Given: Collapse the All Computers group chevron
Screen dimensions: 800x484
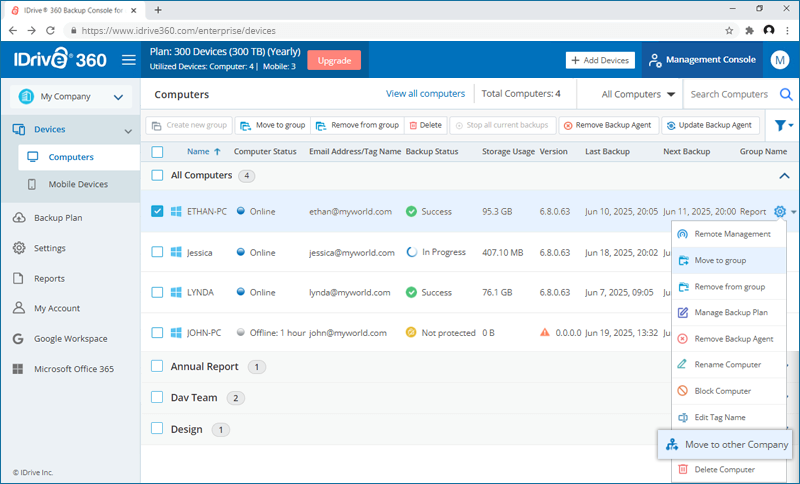Looking at the screenshot, I should click(x=784, y=176).
